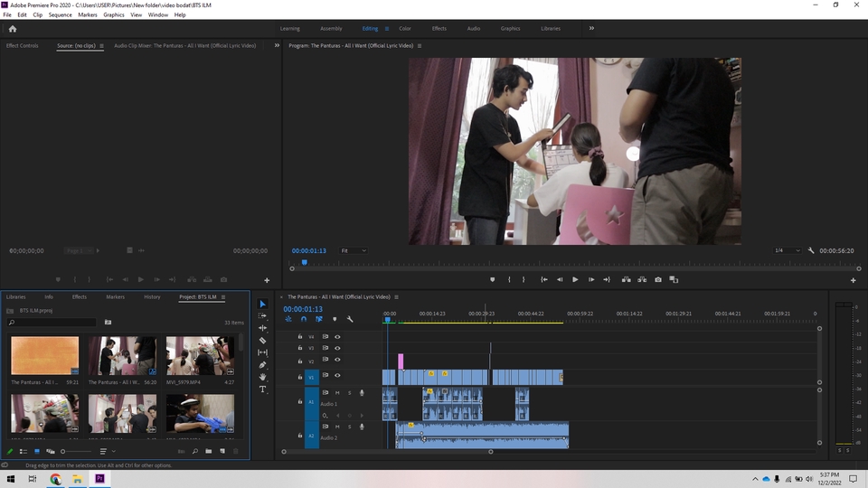Create New Bin in Project panel
The image size is (868, 488).
coord(209,452)
